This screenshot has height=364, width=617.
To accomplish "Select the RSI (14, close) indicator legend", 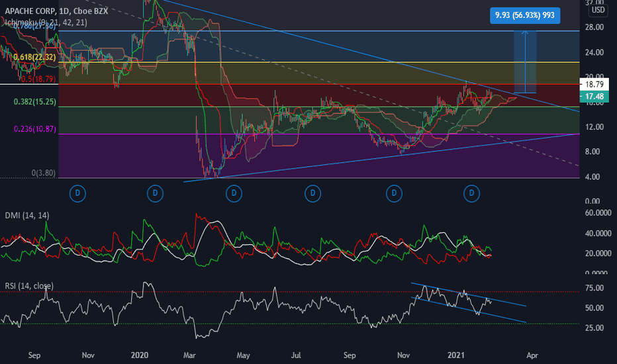I will 29,286.
